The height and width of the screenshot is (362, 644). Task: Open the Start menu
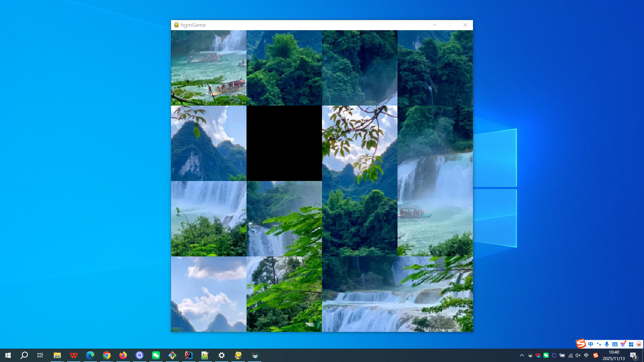(7, 355)
